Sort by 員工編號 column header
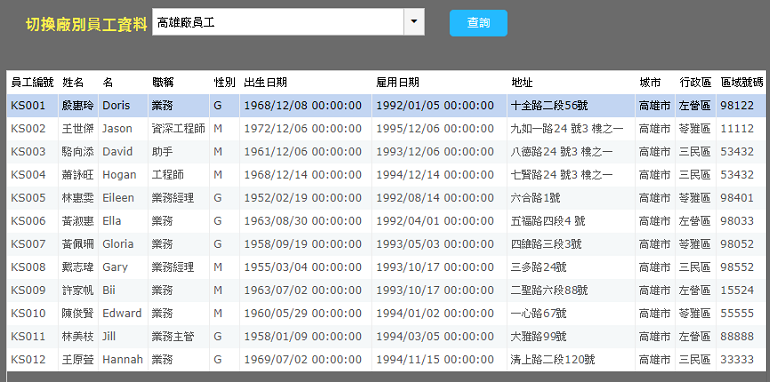 point(32,82)
